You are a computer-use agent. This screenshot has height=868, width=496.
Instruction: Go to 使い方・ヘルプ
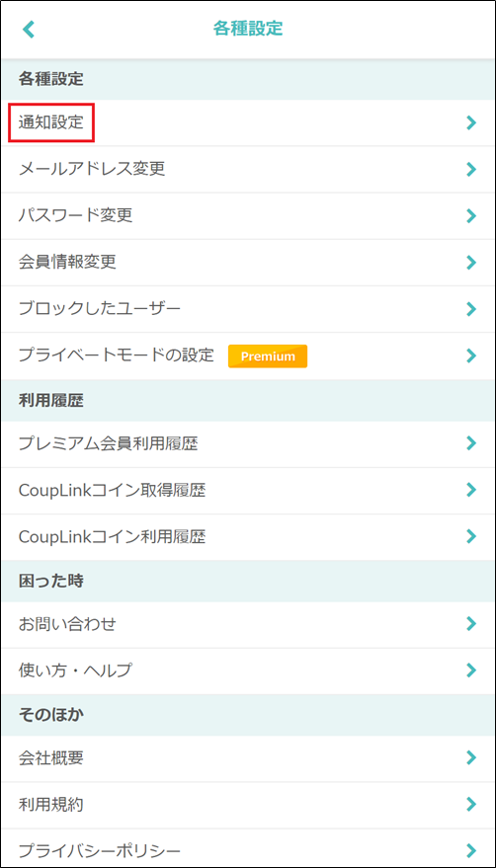point(248,671)
